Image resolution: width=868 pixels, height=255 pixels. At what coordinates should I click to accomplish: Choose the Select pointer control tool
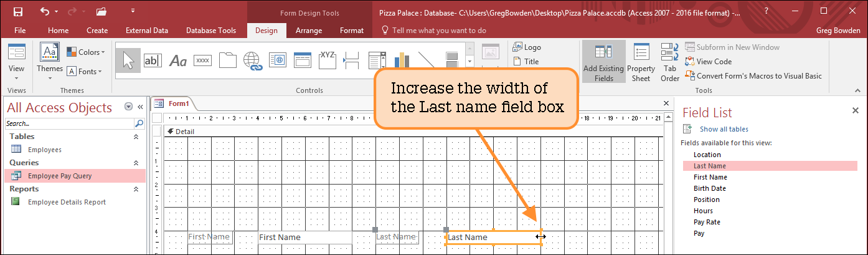point(128,60)
